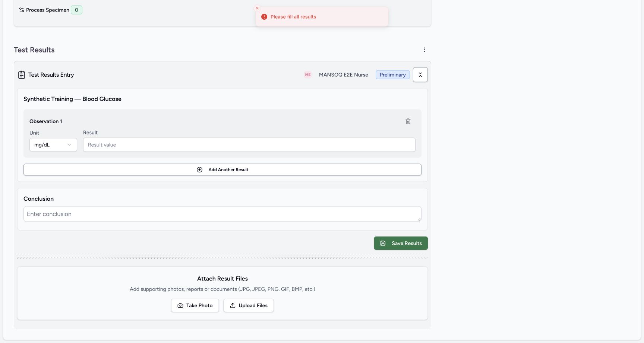Click Add Another Result button
Viewport: 644px width, 343px height.
tap(222, 170)
